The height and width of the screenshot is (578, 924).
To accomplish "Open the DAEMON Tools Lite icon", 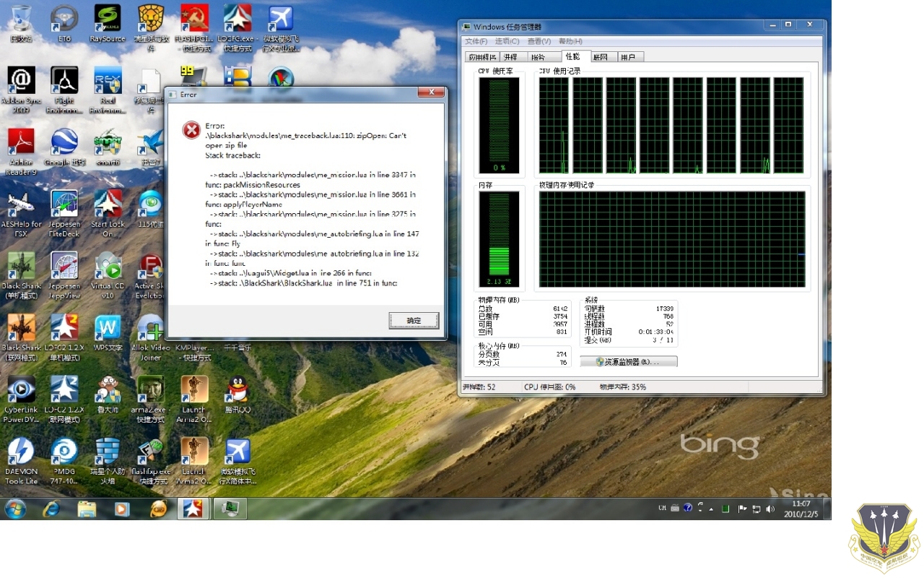I will 21,461.
